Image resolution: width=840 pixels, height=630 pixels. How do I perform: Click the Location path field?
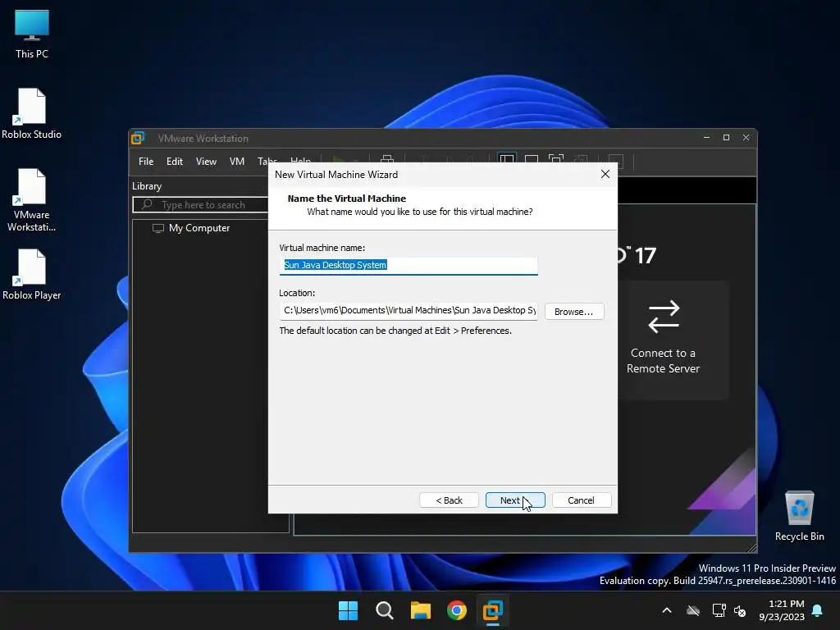click(x=409, y=311)
